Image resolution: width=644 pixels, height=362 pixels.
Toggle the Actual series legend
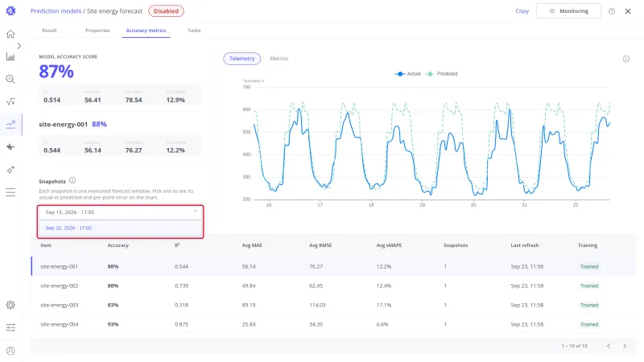(x=408, y=74)
